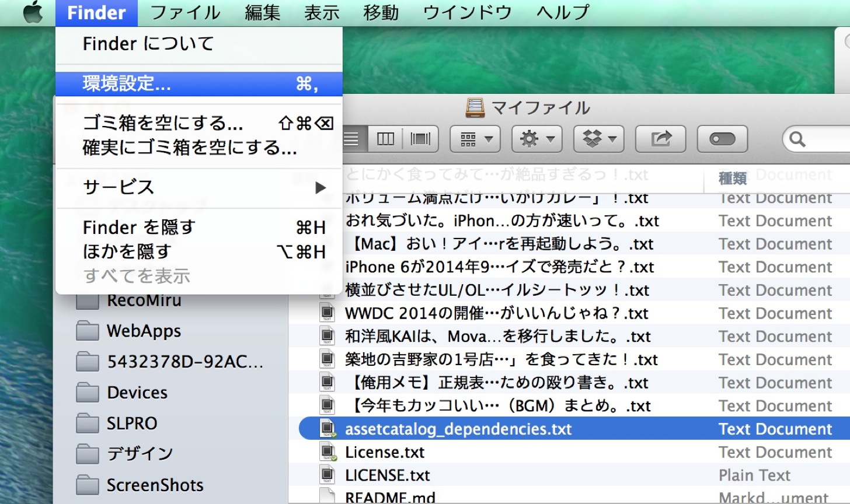Screen dimensions: 850x504
Task: Click the Share toolbar button
Action: [661, 139]
